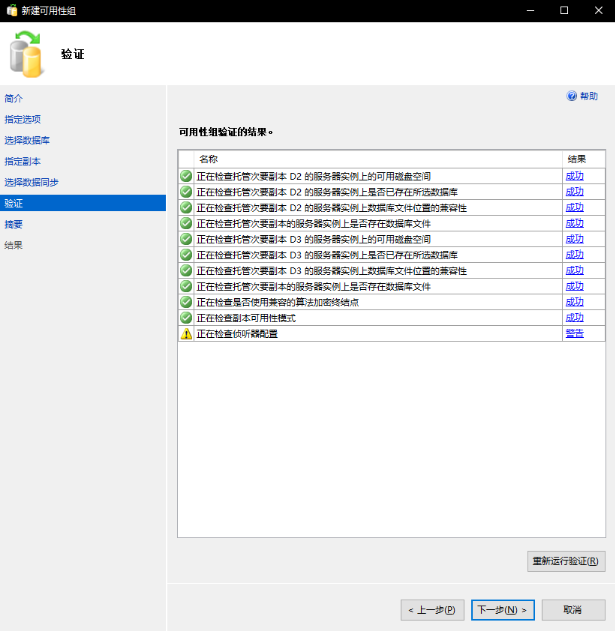Click the 名称 column header

pyautogui.click(x=208, y=159)
